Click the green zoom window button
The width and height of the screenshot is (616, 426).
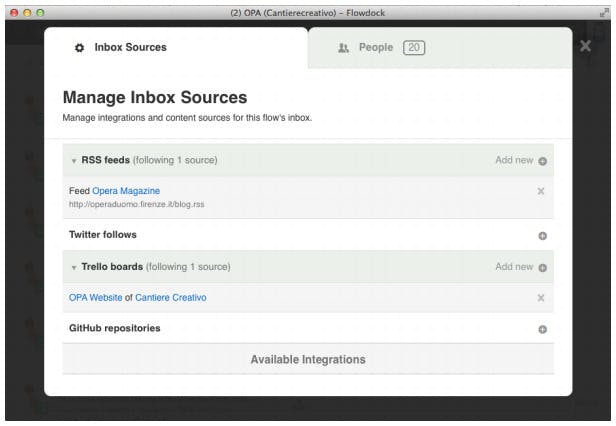(40, 13)
